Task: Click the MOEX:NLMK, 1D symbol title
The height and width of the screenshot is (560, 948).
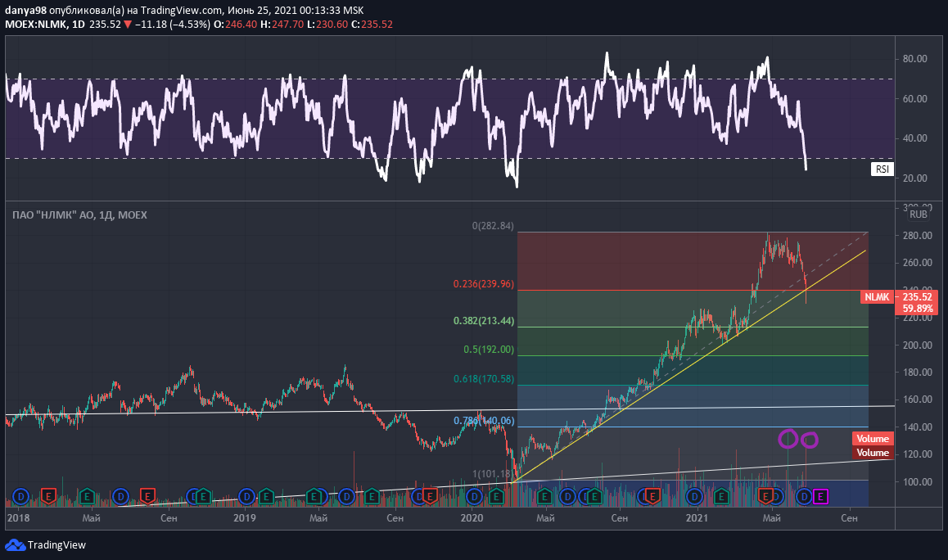Action: pyautogui.click(x=45, y=25)
